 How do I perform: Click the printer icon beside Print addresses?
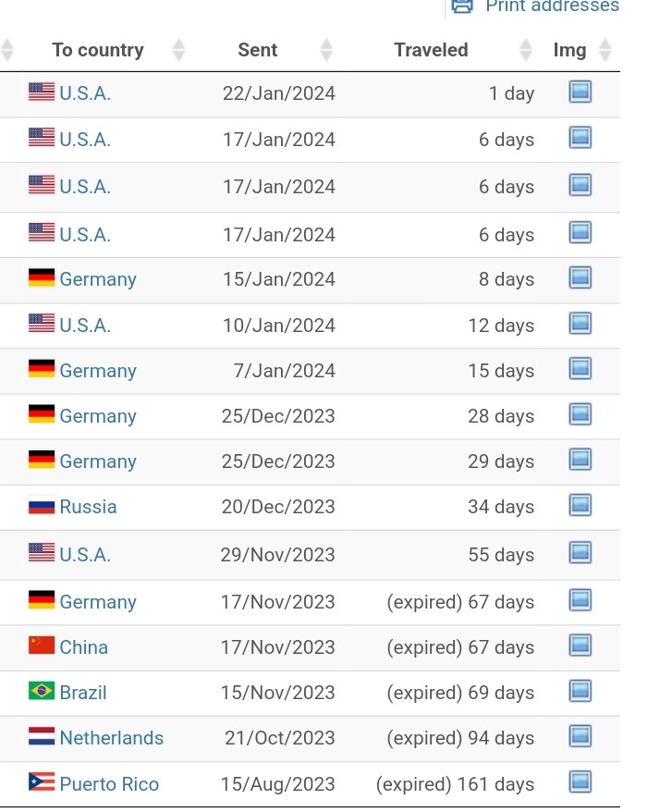(x=462, y=6)
